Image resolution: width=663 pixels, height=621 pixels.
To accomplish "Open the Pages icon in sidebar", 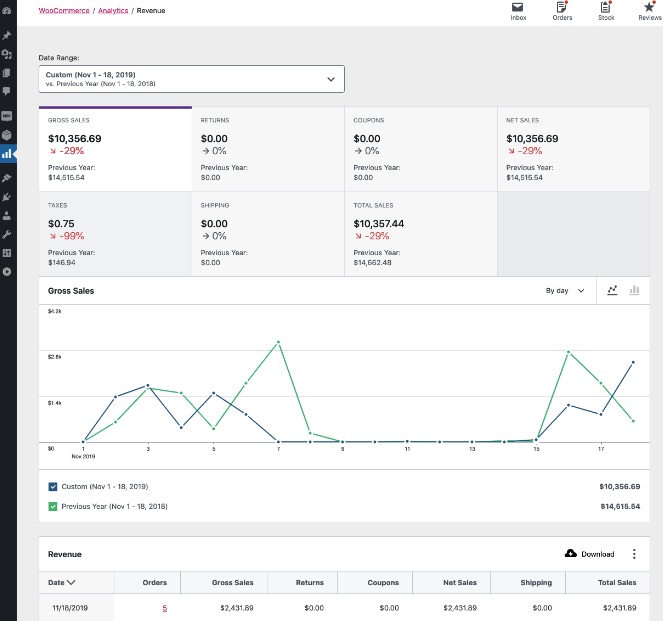I will tap(6, 73).
